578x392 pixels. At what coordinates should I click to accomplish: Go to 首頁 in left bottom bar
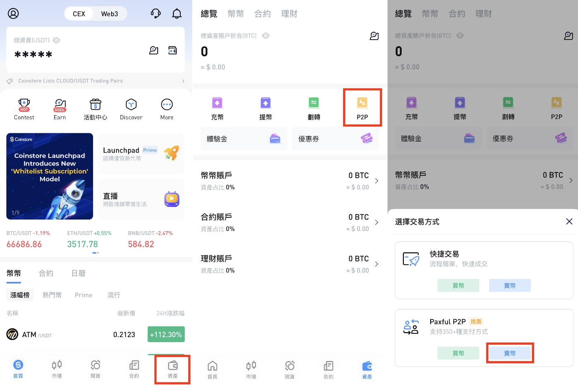click(18, 369)
